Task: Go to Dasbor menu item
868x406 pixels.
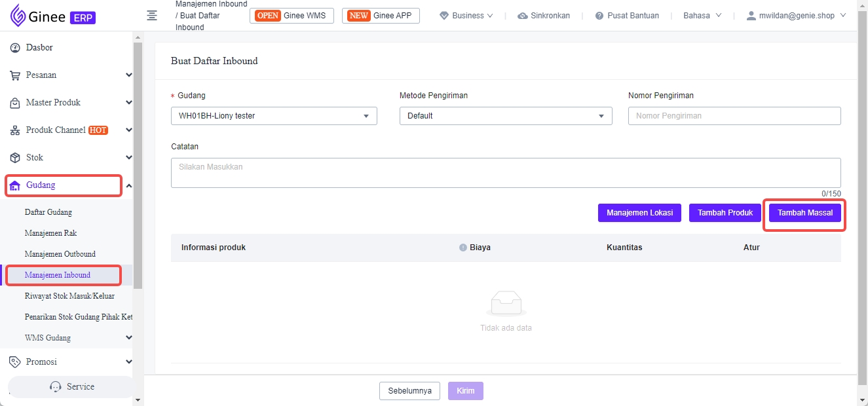Action: [39, 48]
